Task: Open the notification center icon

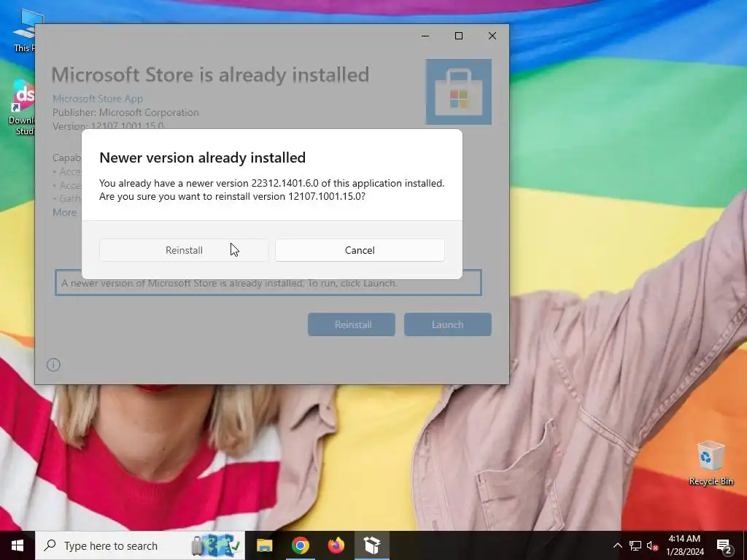Action: pos(724,545)
